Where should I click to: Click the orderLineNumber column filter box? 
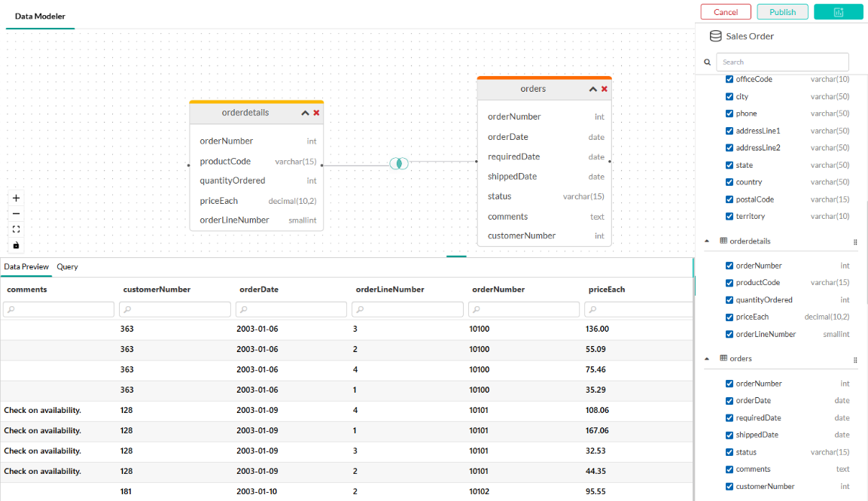[407, 309]
